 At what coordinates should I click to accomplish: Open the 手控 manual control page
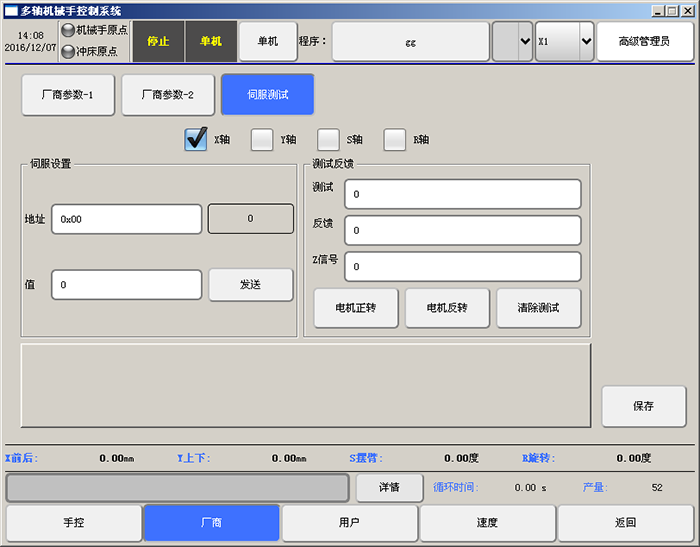tap(74, 523)
